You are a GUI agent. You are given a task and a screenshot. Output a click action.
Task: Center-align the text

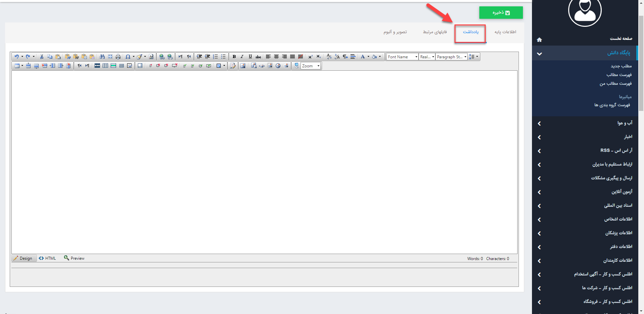[276, 57]
